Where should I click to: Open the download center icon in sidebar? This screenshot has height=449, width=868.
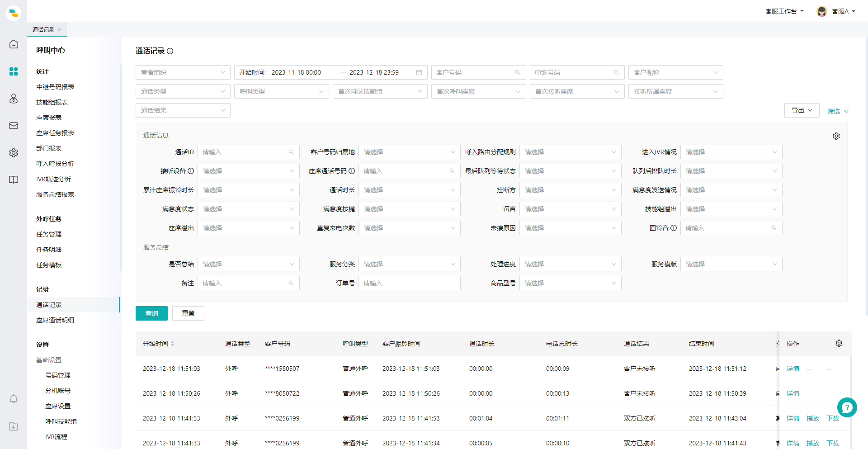(x=14, y=426)
